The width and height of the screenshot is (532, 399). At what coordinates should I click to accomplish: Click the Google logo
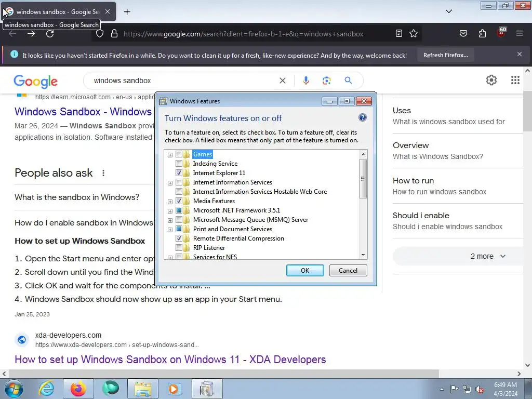point(36,82)
